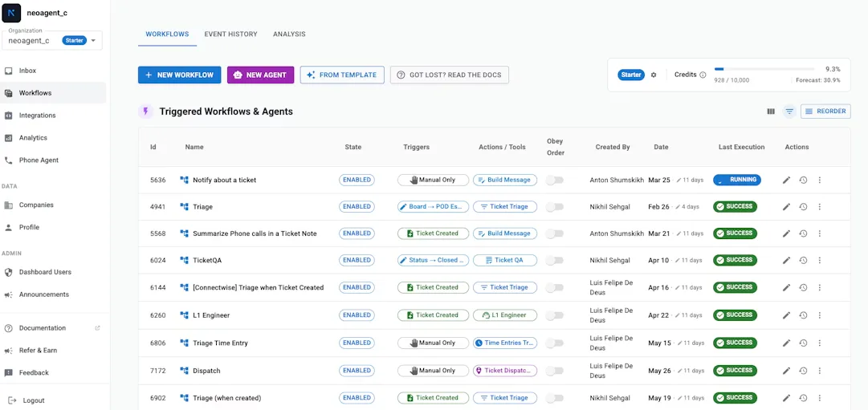Edit Triage Time Entry workflow
Image resolution: width=868 pixels, height=410 pixels.
click(x=786, y=343)
